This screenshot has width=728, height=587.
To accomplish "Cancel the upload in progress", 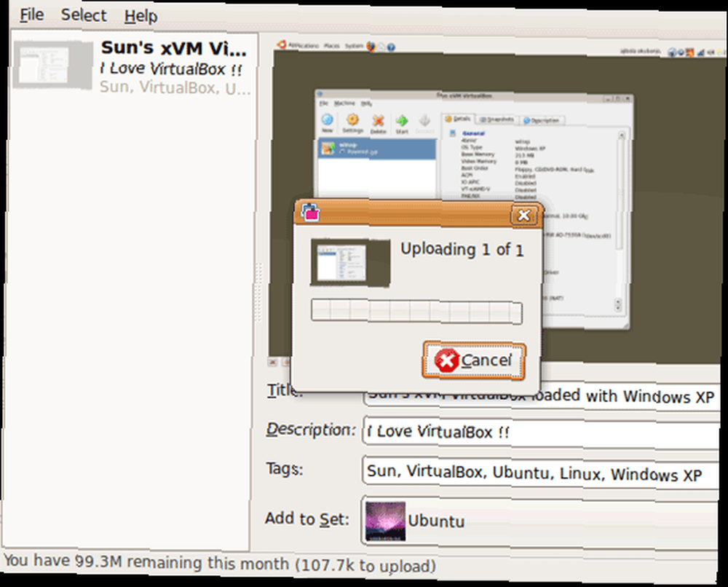I will [x=474, y=361].
